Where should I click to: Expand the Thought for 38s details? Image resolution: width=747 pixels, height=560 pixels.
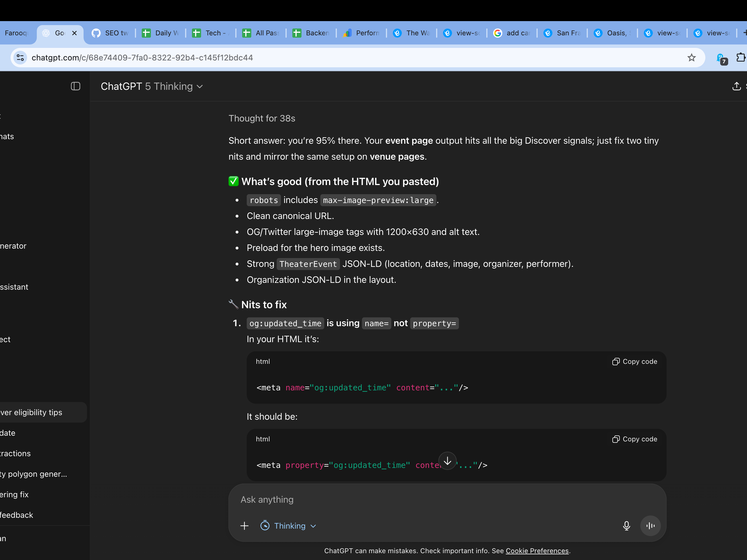click(x=262, y=119)
